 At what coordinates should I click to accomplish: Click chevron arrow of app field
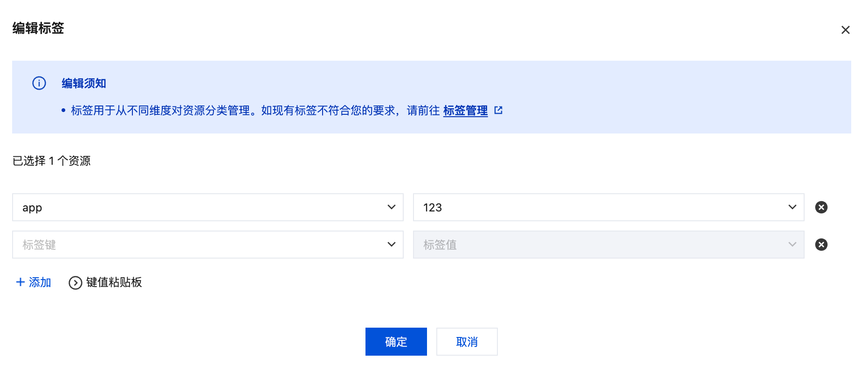(392, 207)
